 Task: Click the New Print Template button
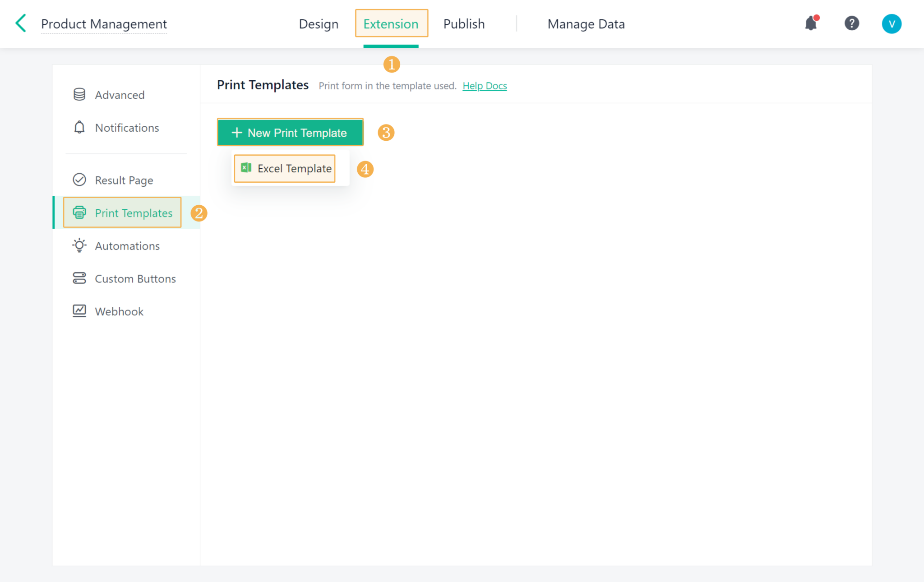[x=290, y=132]
